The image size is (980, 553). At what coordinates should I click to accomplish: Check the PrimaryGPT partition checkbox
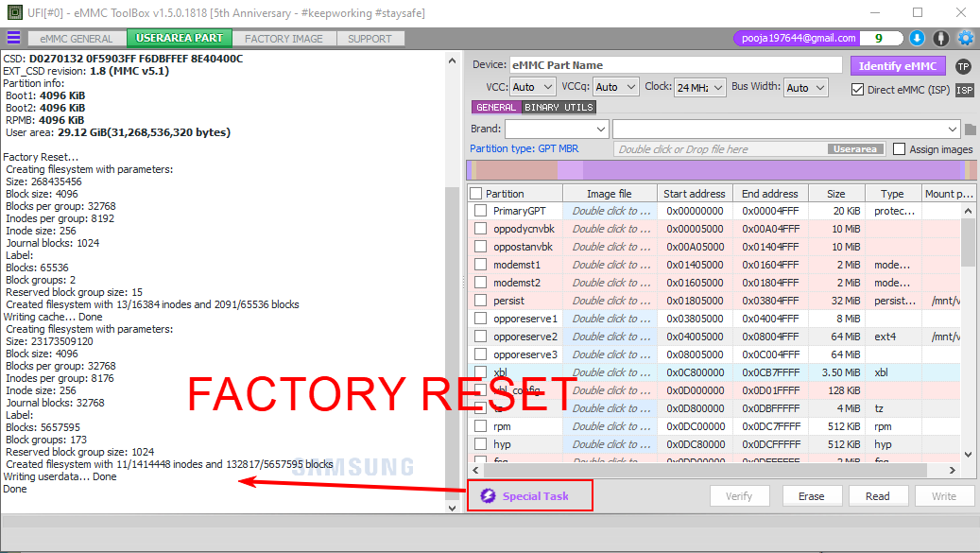tap(480, 211)
